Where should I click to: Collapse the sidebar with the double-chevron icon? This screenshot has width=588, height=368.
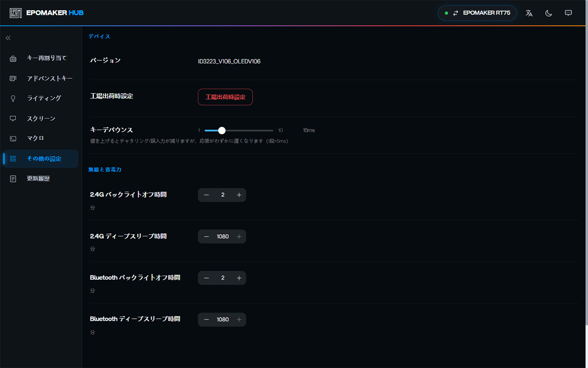click(x=8, y=38)
